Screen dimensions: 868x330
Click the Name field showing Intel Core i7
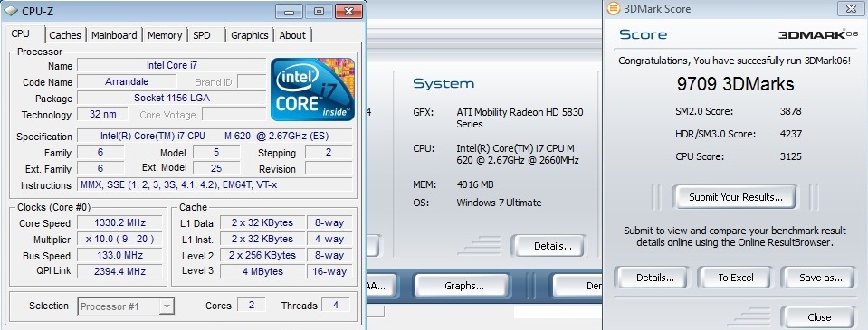click(x=172, y=65)
